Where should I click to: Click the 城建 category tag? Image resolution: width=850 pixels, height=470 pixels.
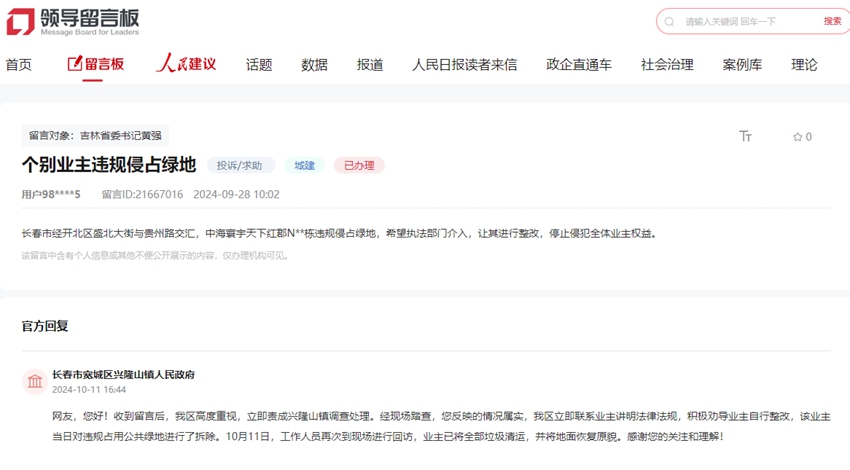[x=303, y=166]
